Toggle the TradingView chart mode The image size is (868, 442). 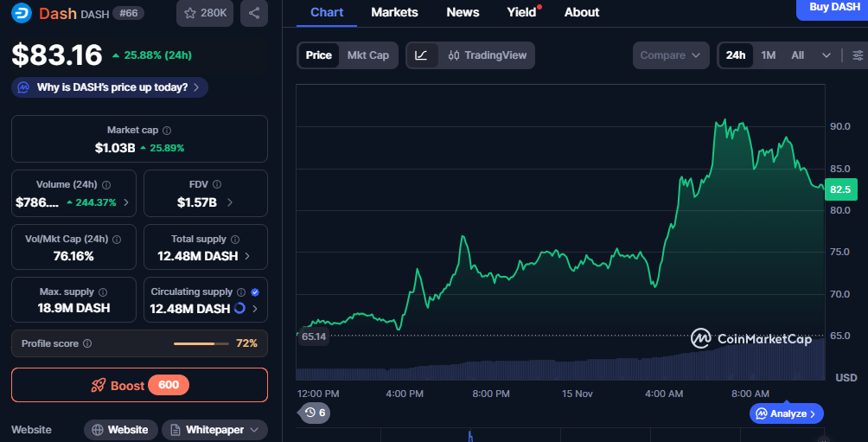coord(488,55)
